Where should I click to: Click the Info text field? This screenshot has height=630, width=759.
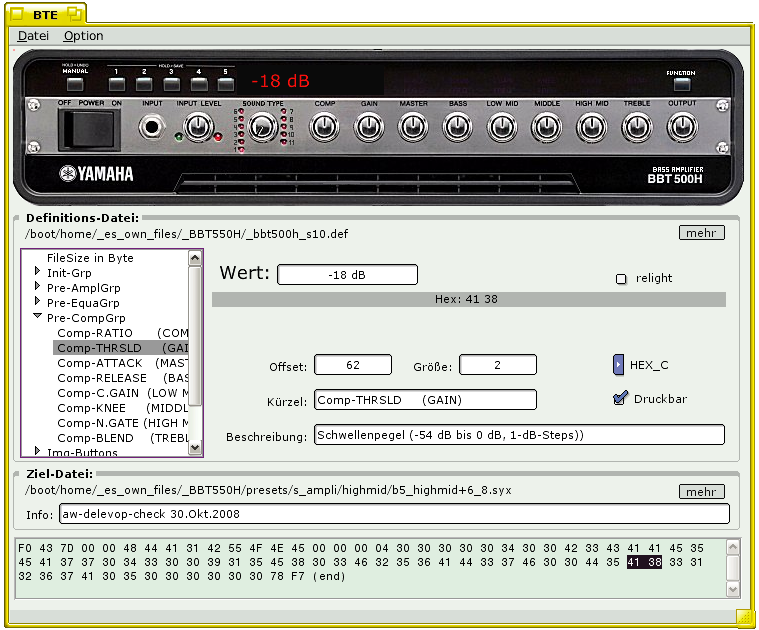coord(394,514)
